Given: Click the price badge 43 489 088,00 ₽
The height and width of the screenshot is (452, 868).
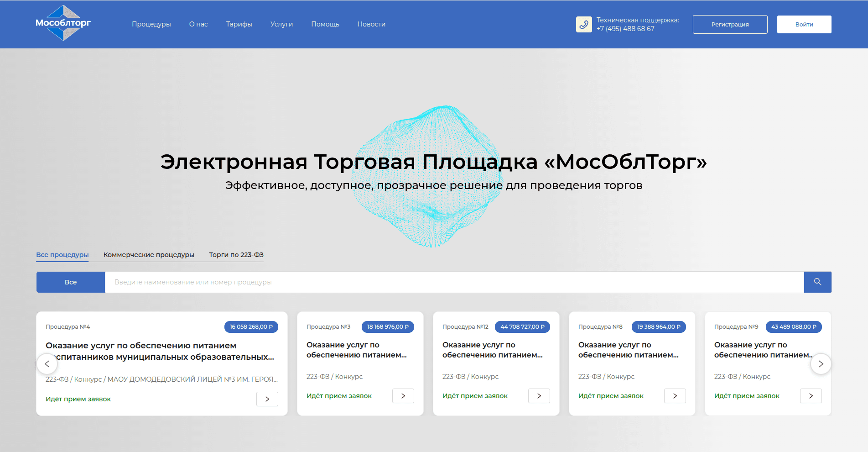Looking at the screenshot, I should (794, 327).
